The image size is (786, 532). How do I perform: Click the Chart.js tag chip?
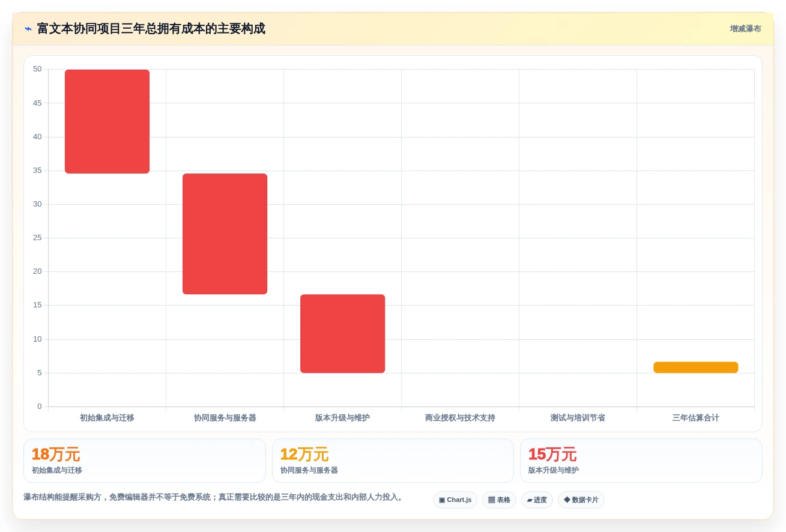[x=455, y=500]
